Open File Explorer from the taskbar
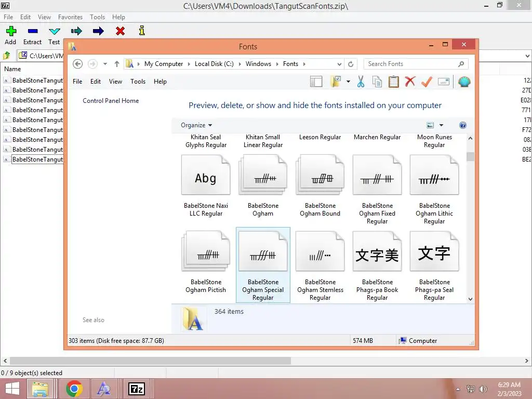Image resolution: width=532 pixels, height=399 pixels. (39, 389)
